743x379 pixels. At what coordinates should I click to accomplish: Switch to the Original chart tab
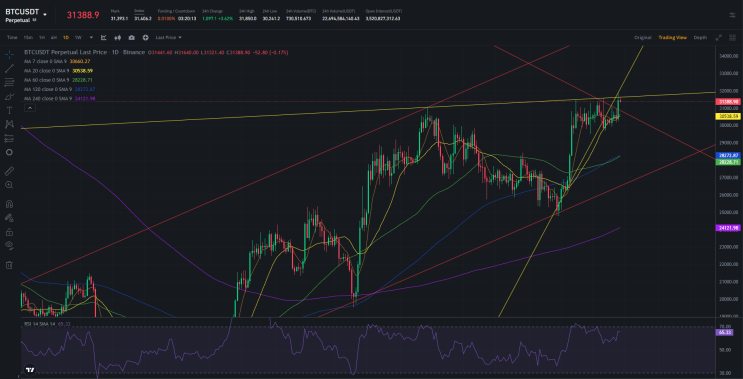[643, 37]
